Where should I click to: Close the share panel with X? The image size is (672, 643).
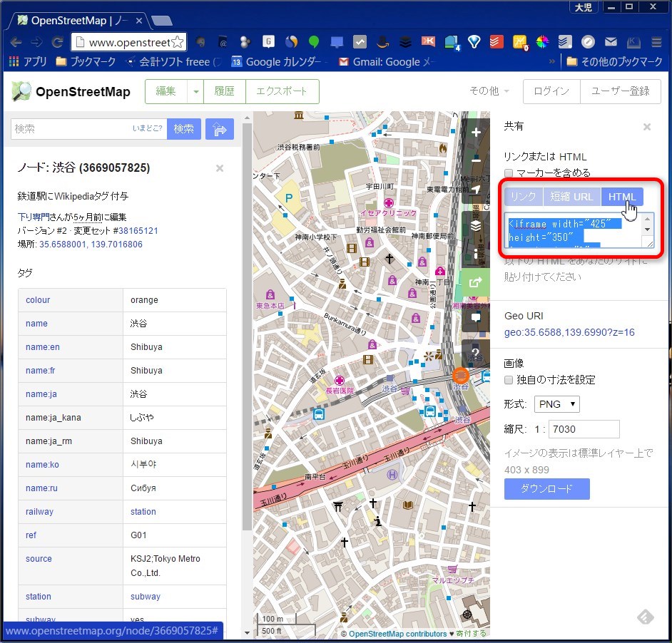coord(647,127)
